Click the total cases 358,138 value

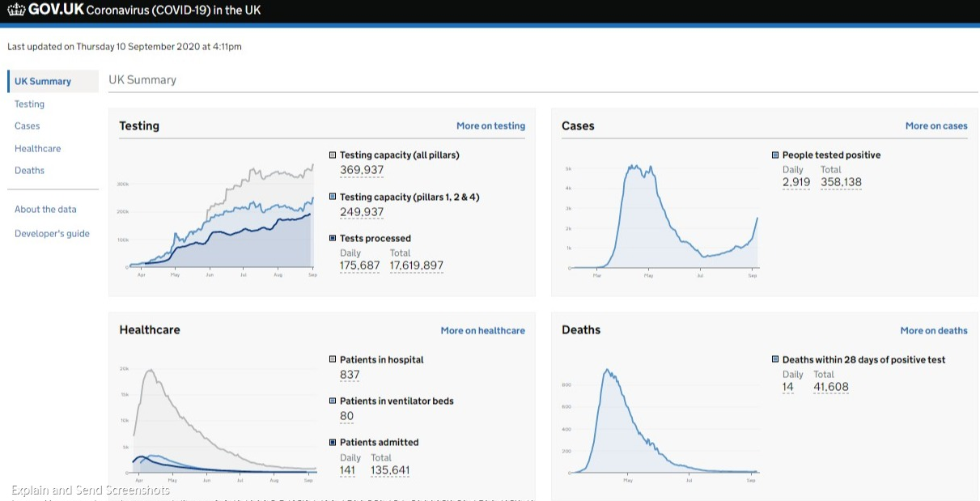coord(841,182)
